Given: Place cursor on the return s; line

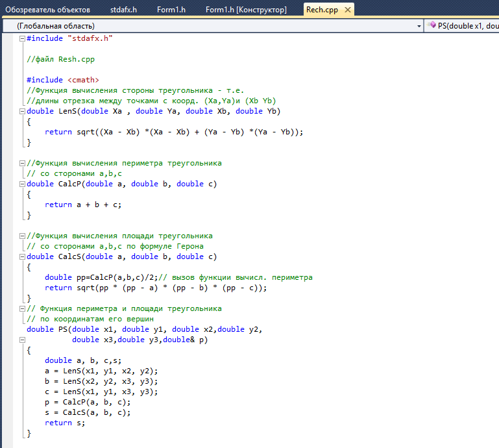Looking at the screenshot, I should (x=65, y=423).
